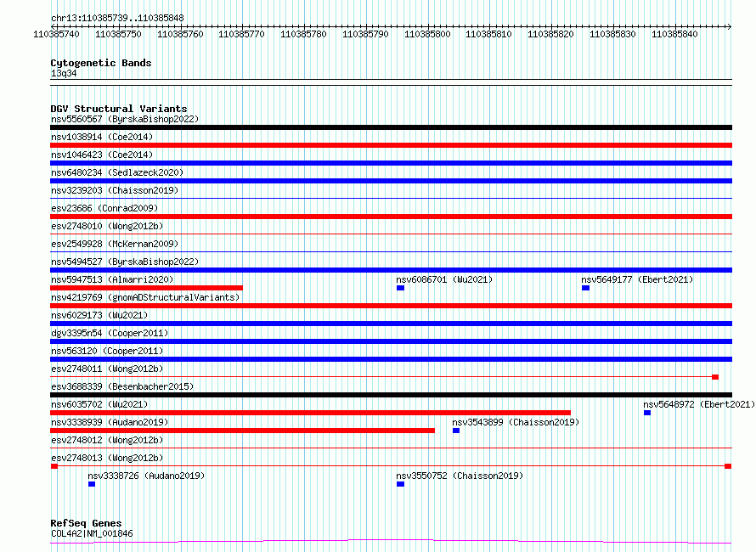Open variant nsv3543899 (Chaisson2019) label
This screenshot has height=552, width=756.
[x=516, y=422]
